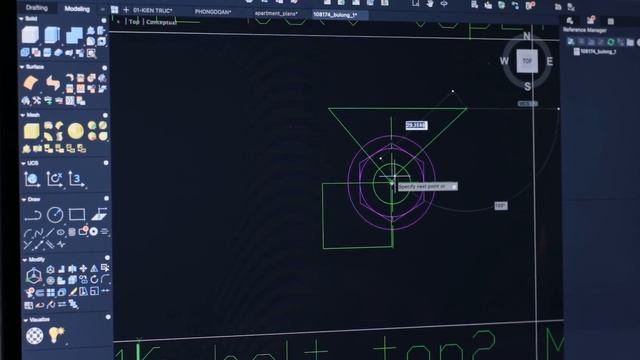The width and height of the screenshot is (640, 360).
Task: Collapse the Modify tool group
Action: click(24, 260)
